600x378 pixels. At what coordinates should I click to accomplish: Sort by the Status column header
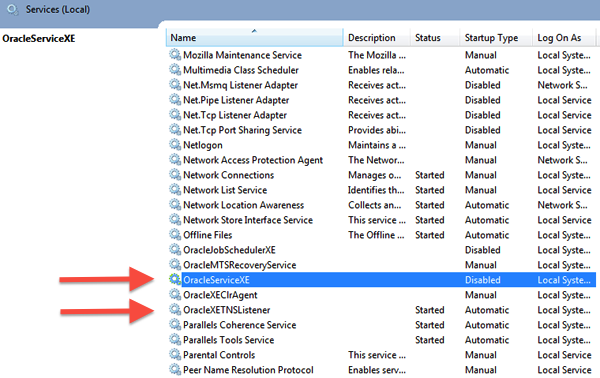click(435, 37)
